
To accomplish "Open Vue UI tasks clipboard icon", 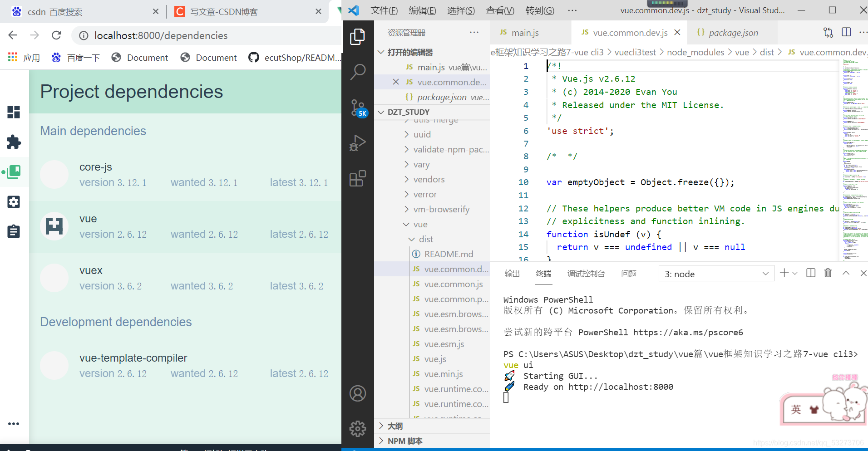I will coord(14,231).
